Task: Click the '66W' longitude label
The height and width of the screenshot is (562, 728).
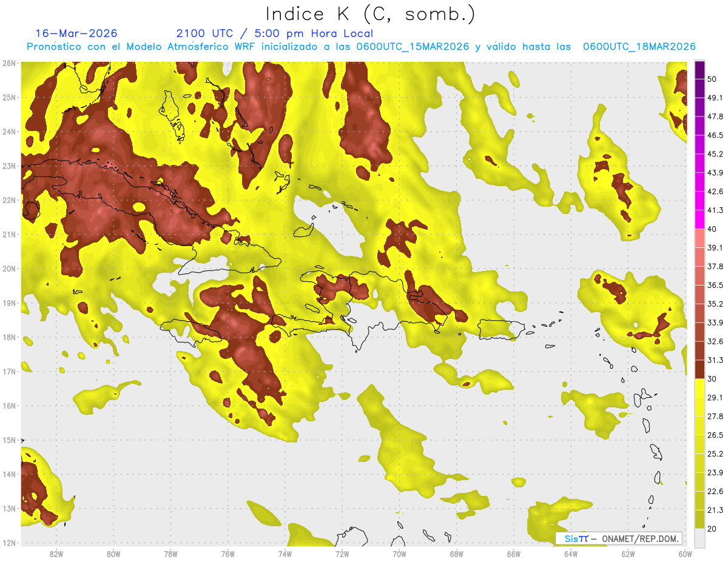Action: click(514, 554)
